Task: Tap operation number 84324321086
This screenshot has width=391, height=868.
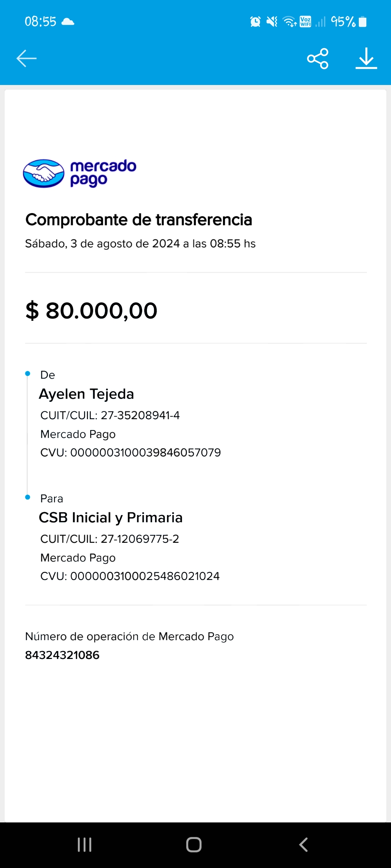Action: [x=62, y=655]
